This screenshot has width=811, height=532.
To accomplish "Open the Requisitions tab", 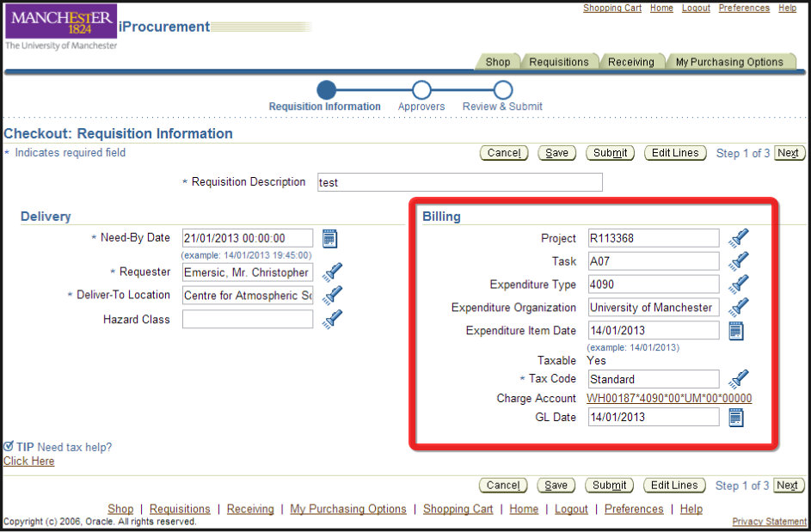I will [x=559, y=62].
